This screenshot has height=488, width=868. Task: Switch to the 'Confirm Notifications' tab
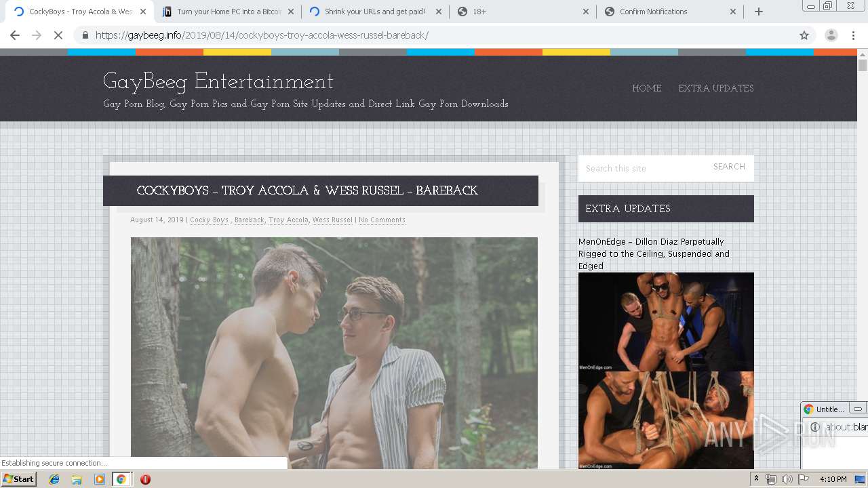click(669, 12)
